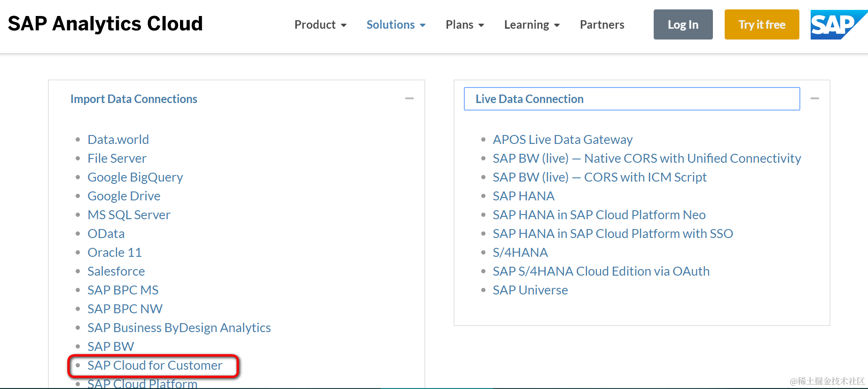Open the Salesforce import connection link

[x=116, y=271]
